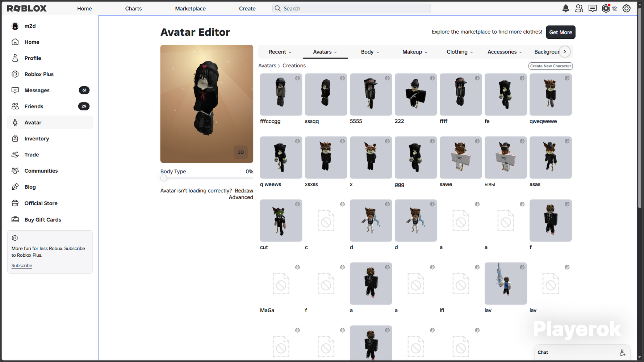Image resolution: width=644 pixels, height=362 pixels.
Task: Select the xsxss avatar thumbnail
Action: [x=326, y=157]
